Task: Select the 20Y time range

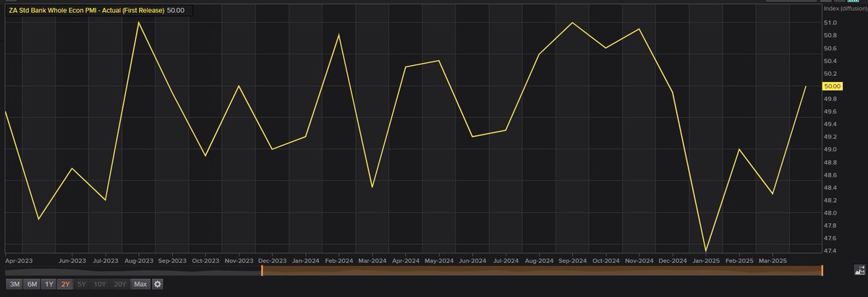Action: pyautogui.click(x=120, y=285)
